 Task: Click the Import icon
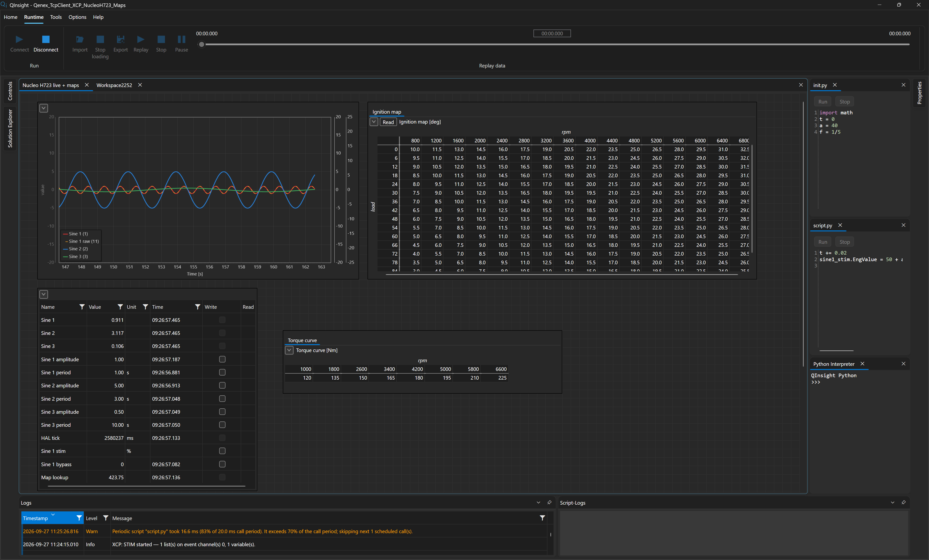click(x=80, y=39)
